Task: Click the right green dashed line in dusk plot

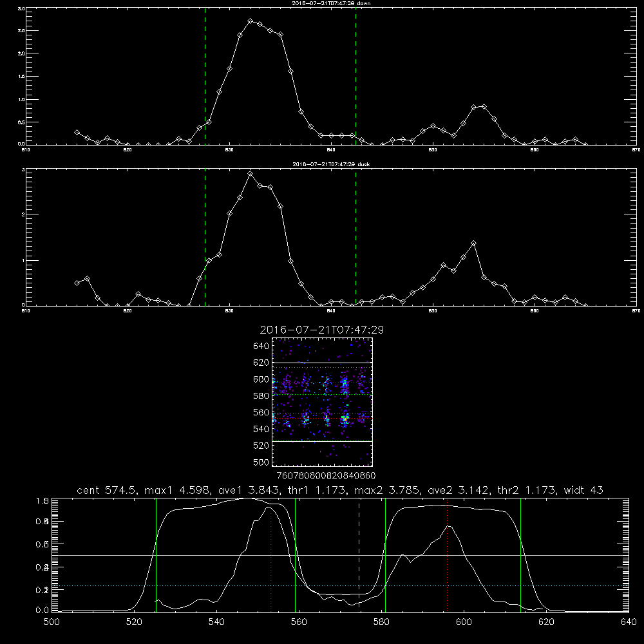Action: tap(355, 237)
